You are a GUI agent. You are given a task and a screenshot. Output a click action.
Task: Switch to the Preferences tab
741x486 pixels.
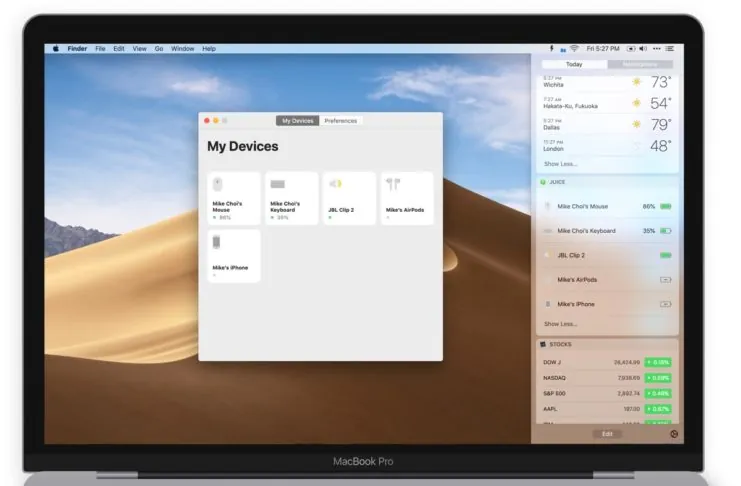(341, 121)
